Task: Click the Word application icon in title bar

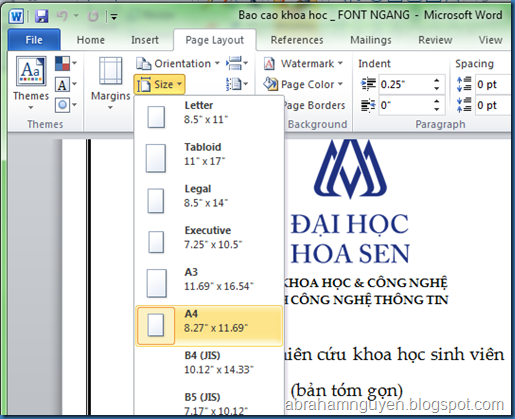Action: pyautogui.click(x=16, y=16)
